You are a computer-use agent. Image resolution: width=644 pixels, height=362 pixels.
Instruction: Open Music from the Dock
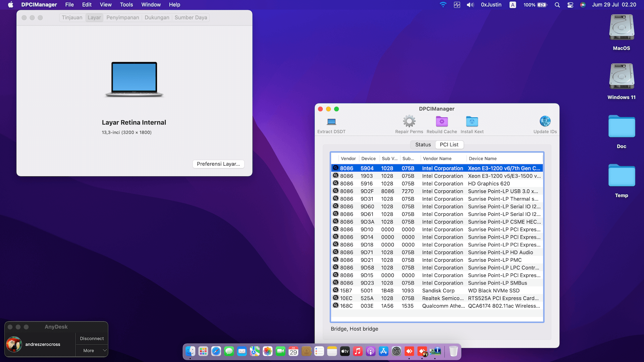pyautogui.click(x=358, y=351)
